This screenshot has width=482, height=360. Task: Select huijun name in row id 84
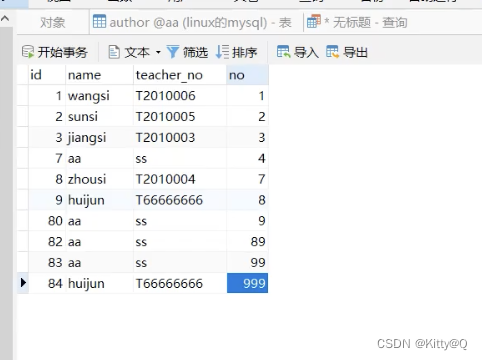99,283
